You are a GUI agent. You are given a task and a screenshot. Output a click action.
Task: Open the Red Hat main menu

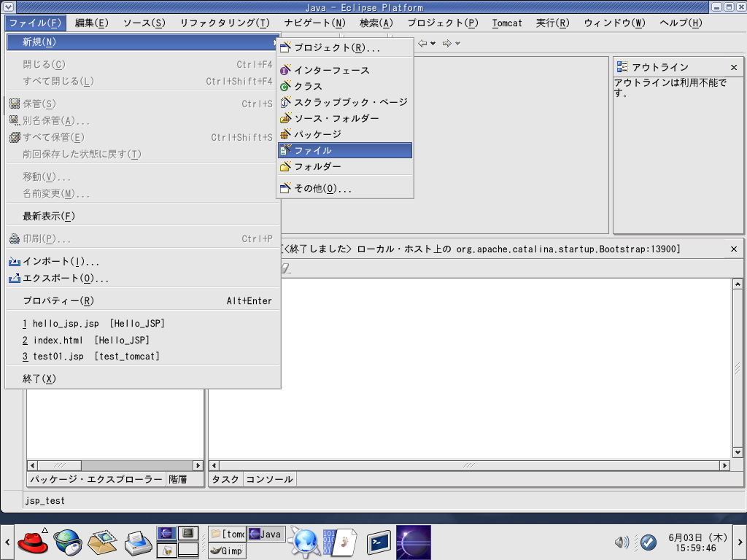tap(32, 542)
